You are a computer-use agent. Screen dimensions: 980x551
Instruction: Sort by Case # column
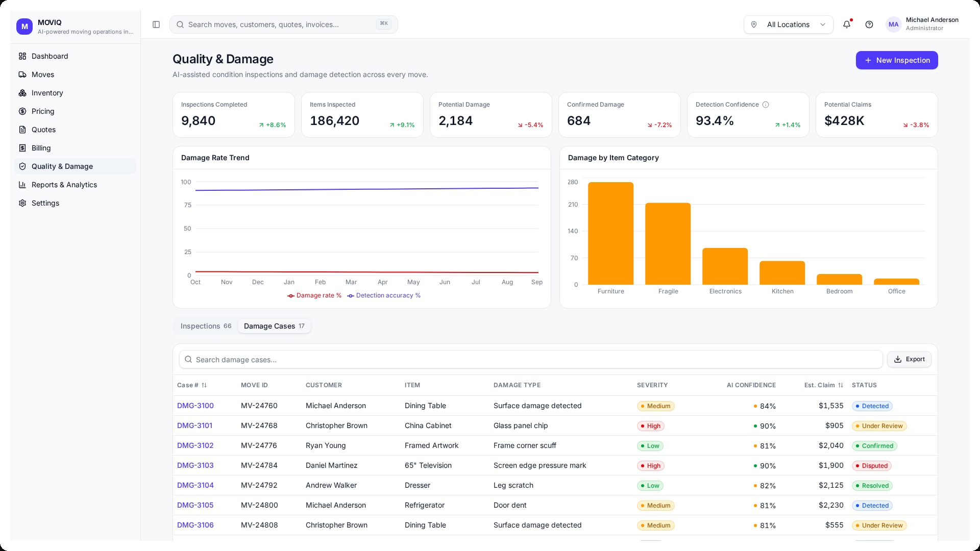[192, 385]
